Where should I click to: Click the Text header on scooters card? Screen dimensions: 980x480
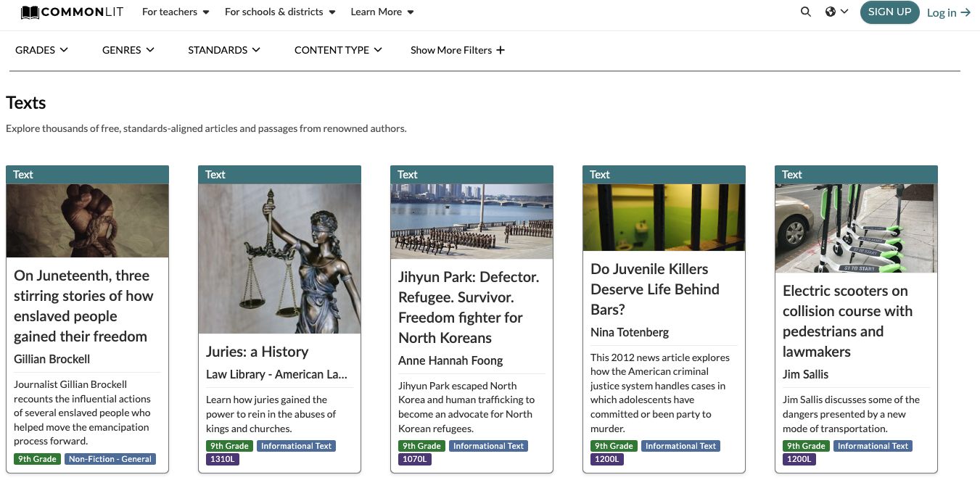856,174
